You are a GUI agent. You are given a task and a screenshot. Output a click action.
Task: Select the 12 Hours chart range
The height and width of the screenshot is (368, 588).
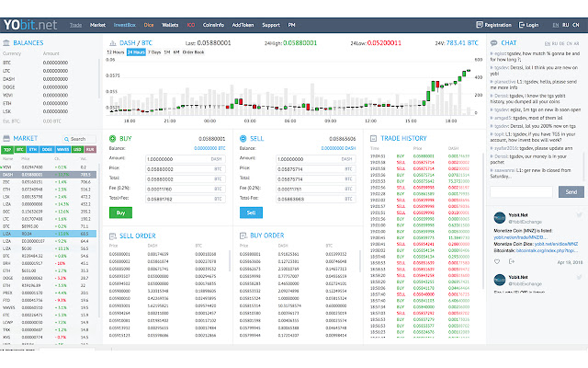[116, 52]
